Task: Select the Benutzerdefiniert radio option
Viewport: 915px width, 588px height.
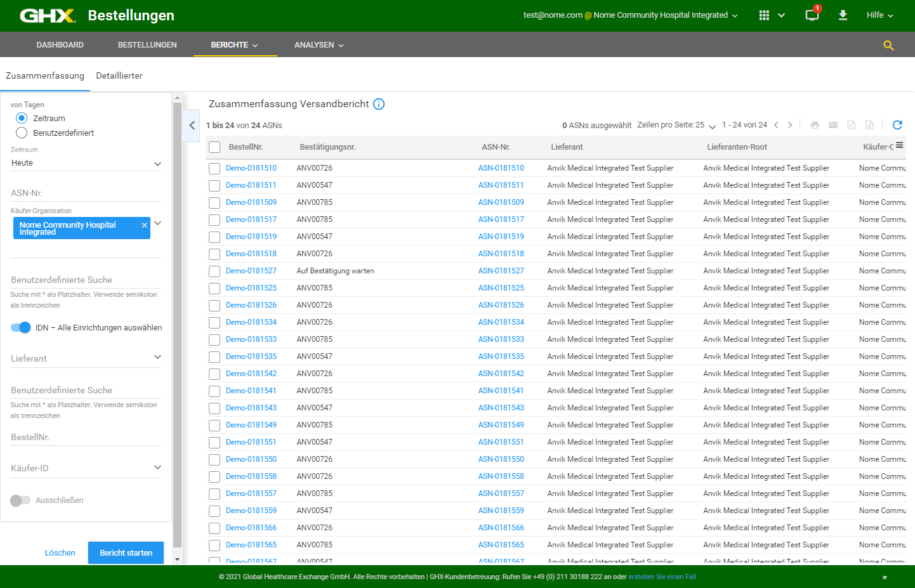Action: tap(22, 133)
